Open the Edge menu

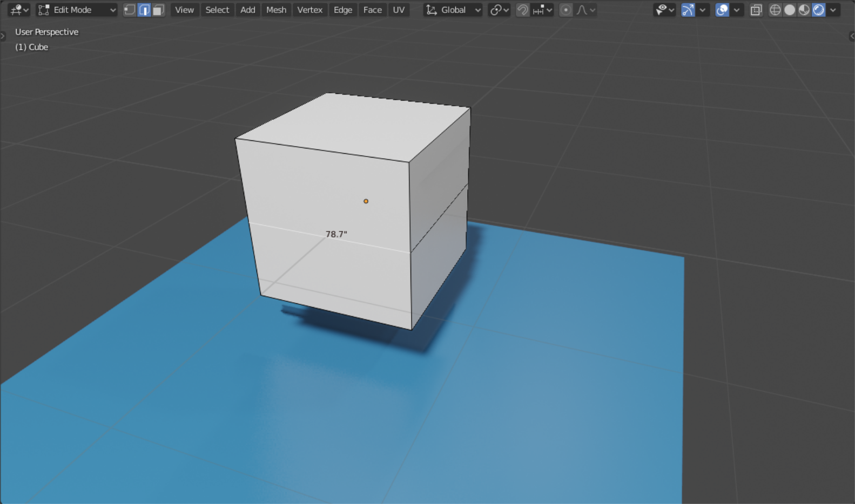[x=343, y=10]
